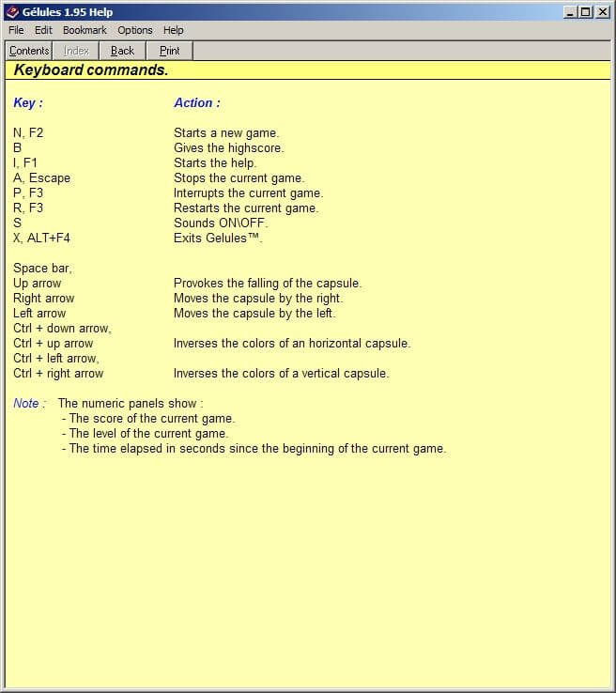Screen dimensions: 616x693
Task: Click the 'Up arrow' entry
Action: 38,283
